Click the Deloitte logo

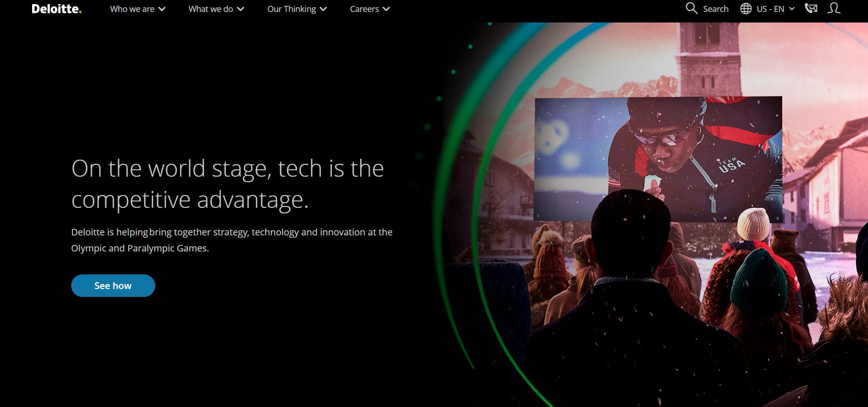pos(56,9)
